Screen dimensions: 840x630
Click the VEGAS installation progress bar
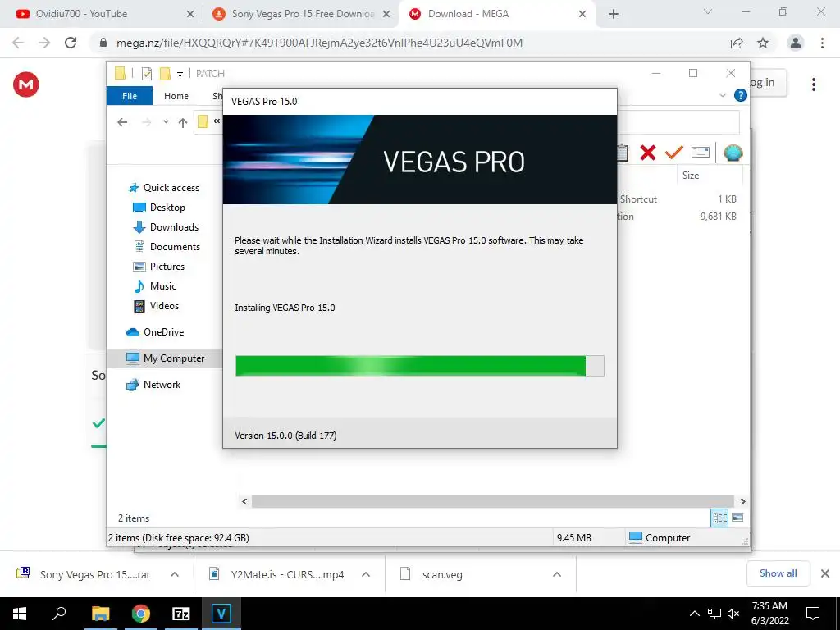click(420, 366)
